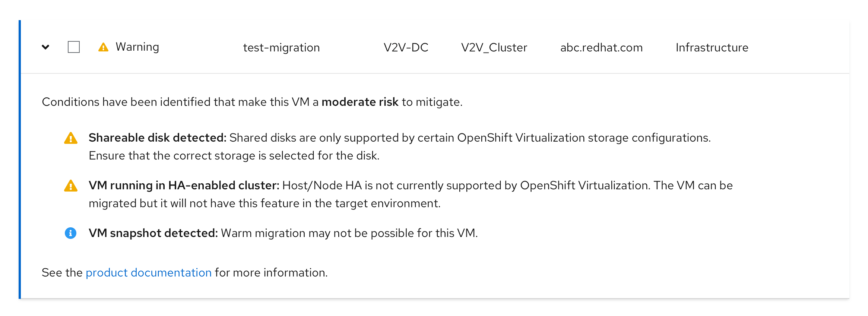This screenshot has width=868, height=316.
Task: Click the V2V-DC datacenter cell
Action: tap(406, 48)
